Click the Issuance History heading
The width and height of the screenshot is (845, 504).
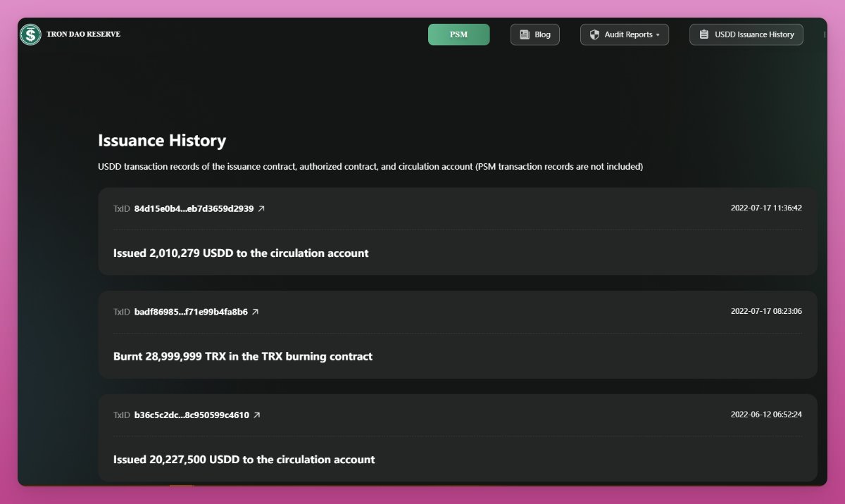[x=162, y=141]
